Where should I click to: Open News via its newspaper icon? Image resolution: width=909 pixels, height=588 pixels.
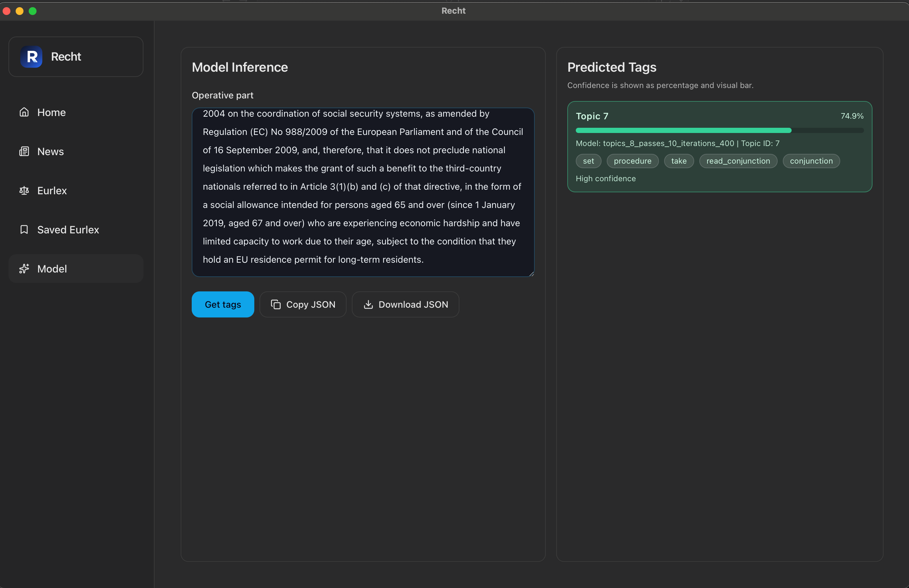tap(24, 151)
